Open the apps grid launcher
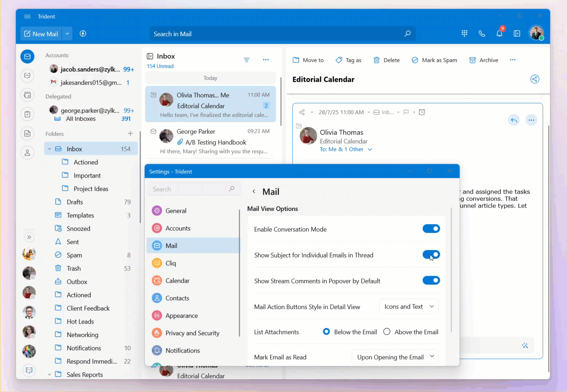Screen dimensions: 567x392 coord(465,33)
